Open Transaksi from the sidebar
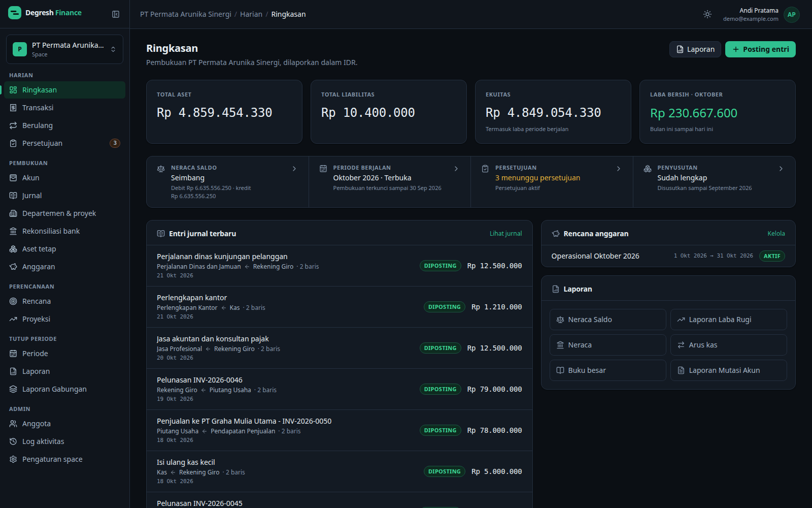Image resolution: width=812 pixels, height=508 pixels. click(64, 108)
